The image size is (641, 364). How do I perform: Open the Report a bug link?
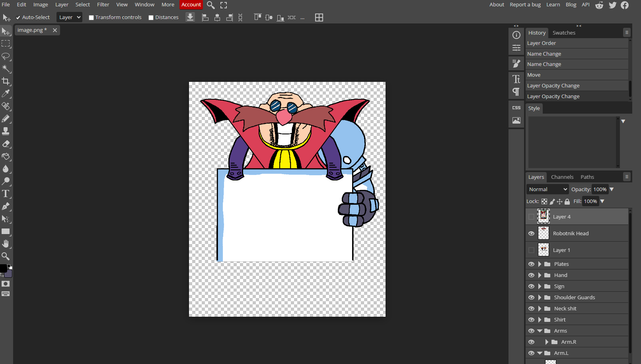point(525,5)
